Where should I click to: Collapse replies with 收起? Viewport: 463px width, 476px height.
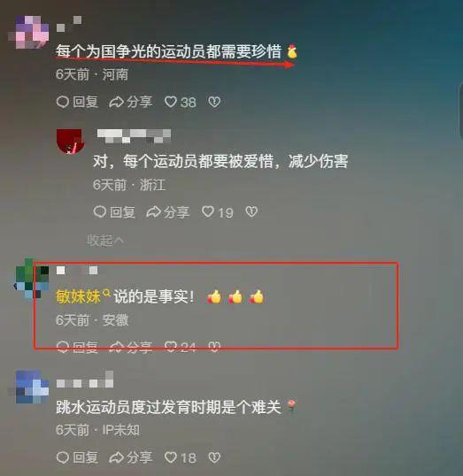coord(105,241)
